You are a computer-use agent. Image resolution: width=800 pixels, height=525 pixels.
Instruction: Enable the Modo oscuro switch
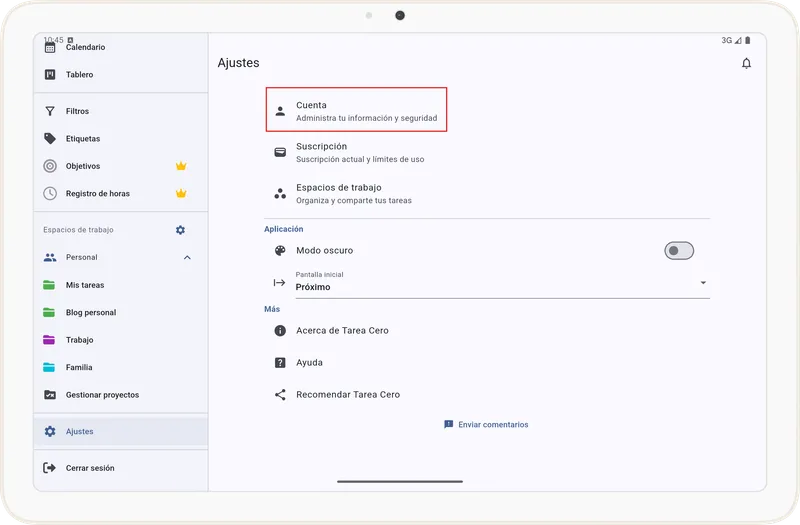tap(679, 251)
